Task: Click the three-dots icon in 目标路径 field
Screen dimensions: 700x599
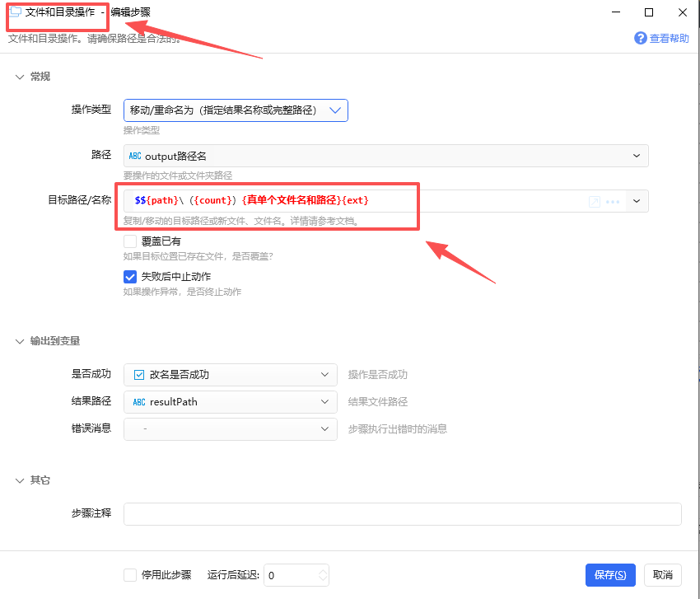Action: [613, 202]
